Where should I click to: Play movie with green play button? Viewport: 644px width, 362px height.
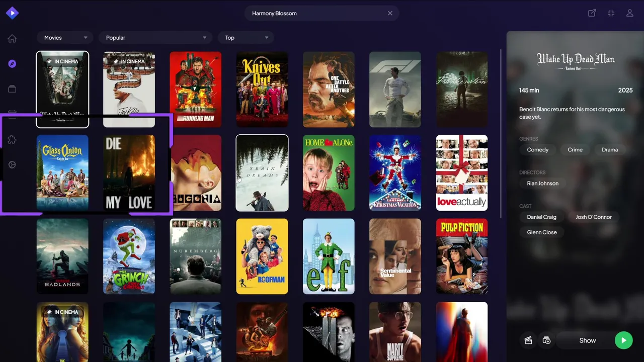pyautogui.click(x=623, y=340)
